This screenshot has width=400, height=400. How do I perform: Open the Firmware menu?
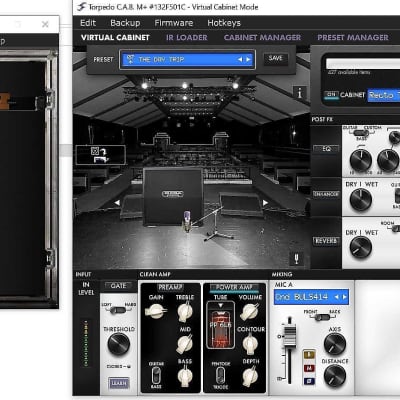tap(174, 23)
